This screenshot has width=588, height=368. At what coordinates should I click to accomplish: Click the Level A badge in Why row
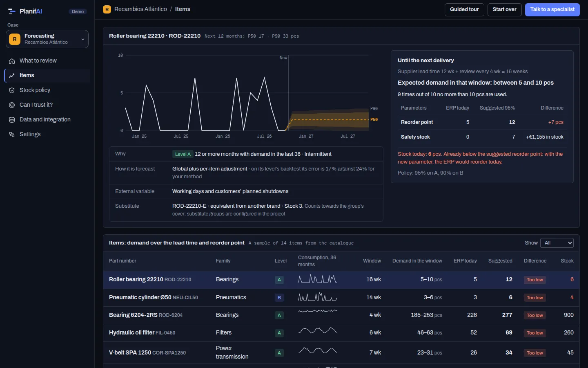(x=183, y=154)
